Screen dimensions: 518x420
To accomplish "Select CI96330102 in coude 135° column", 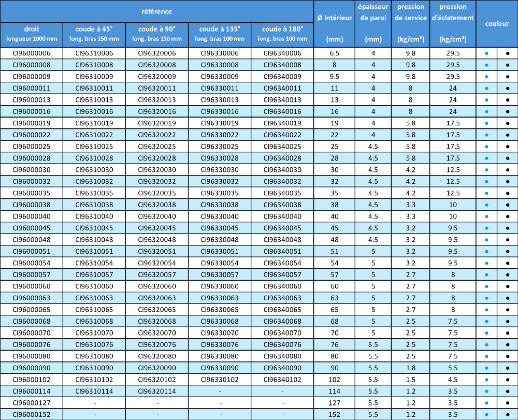I will 220,380.
